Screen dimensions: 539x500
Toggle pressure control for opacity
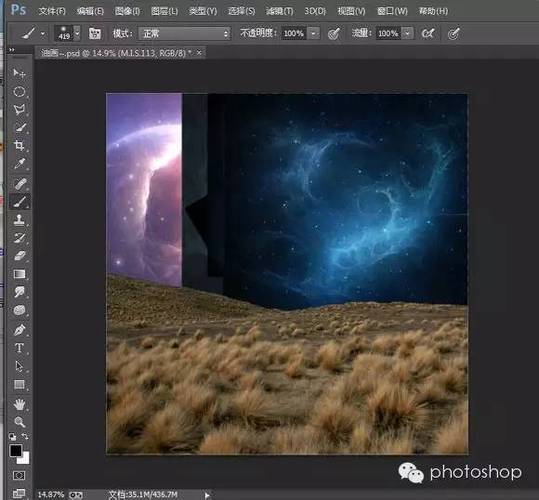(334, 33)
